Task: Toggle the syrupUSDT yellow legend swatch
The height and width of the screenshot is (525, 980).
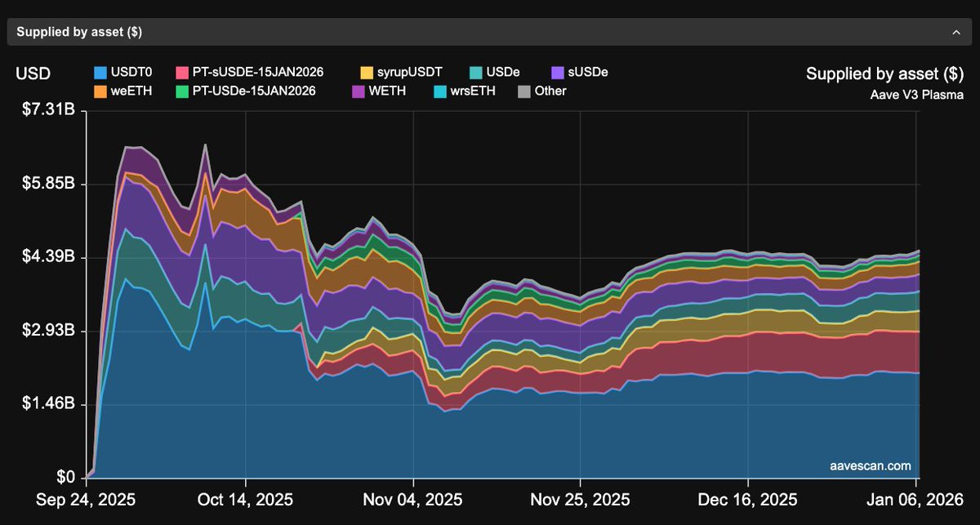Action: (x=367, y=73)
